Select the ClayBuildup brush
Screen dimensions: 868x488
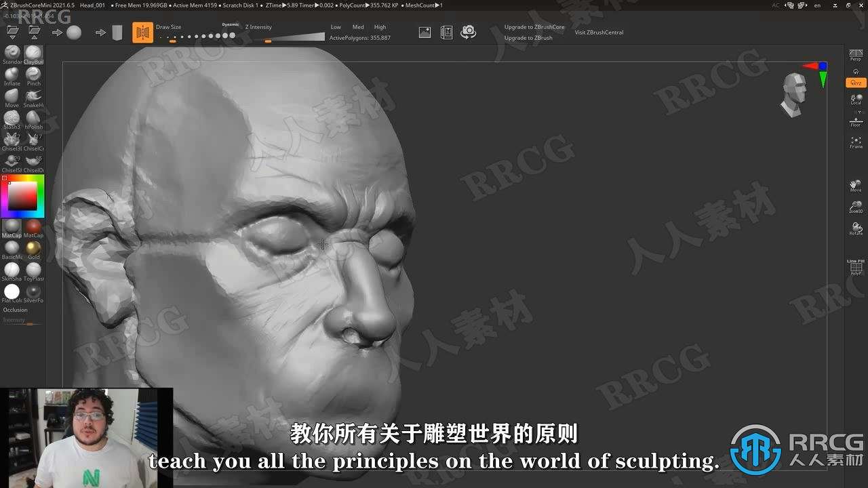tap(33, 55)
